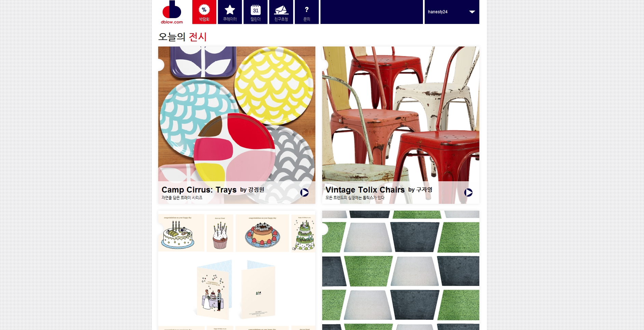Open the 캘린더 calendar icon
Viewport: 644px width, 330px height.
pyautogui.click(x=256, y=12)
